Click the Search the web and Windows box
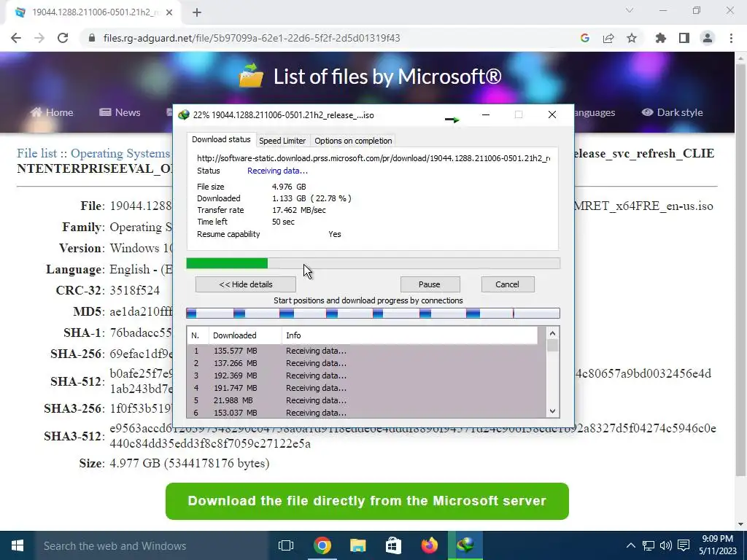The width and height of the screenshot is (747, 560). [x=152, y=545]
